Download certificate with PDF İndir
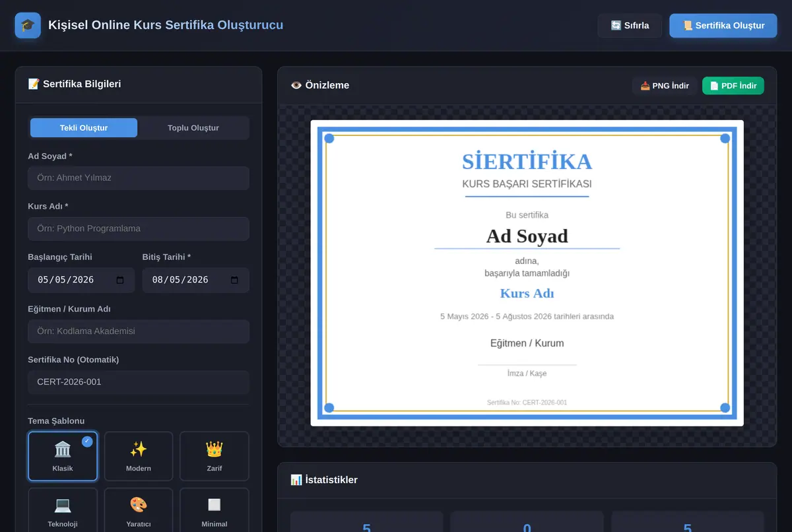Viewport: 792px width, 532px height. pos(733,86)
